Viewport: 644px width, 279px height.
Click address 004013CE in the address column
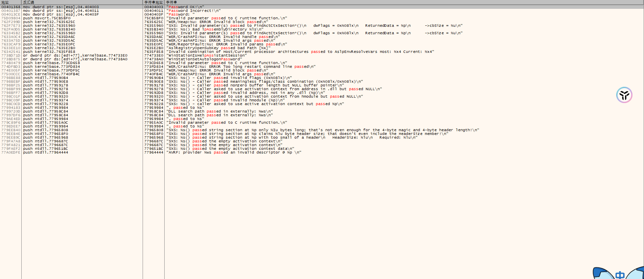(x=11, y=14)
